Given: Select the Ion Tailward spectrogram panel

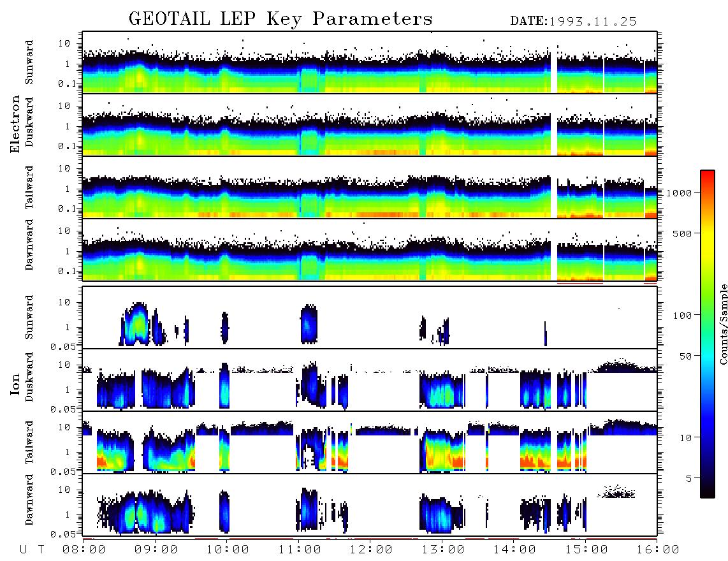Looking at the screenshot, I should [x=370, y=442].
